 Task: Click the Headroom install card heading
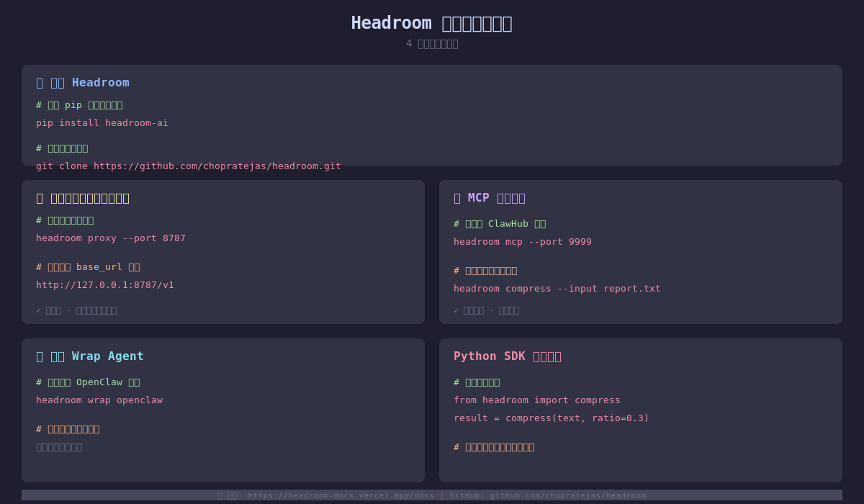tap(83, 83)
